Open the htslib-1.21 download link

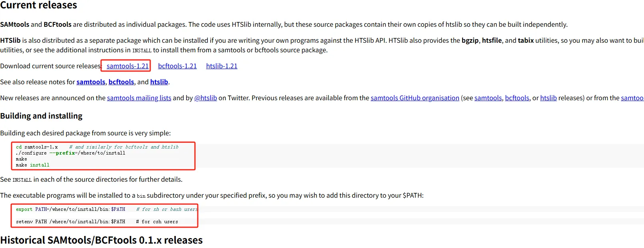tap(222, 66)
